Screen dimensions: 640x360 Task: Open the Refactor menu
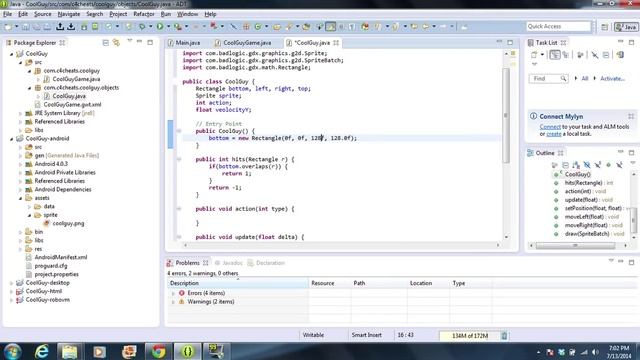[144, 14]
